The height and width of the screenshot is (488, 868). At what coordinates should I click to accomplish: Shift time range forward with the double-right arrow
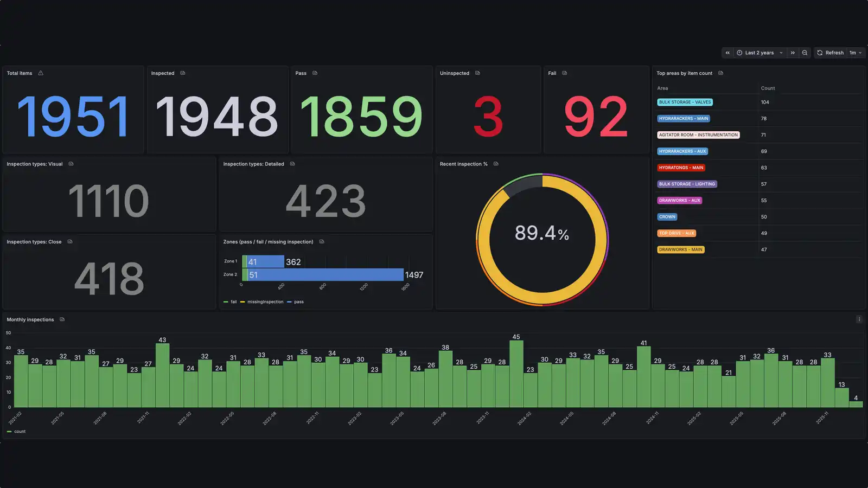point(792,52)
